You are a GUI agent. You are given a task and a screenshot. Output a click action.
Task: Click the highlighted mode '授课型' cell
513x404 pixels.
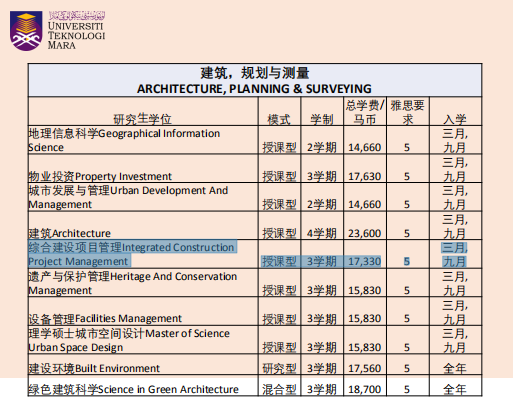(279, 261)
